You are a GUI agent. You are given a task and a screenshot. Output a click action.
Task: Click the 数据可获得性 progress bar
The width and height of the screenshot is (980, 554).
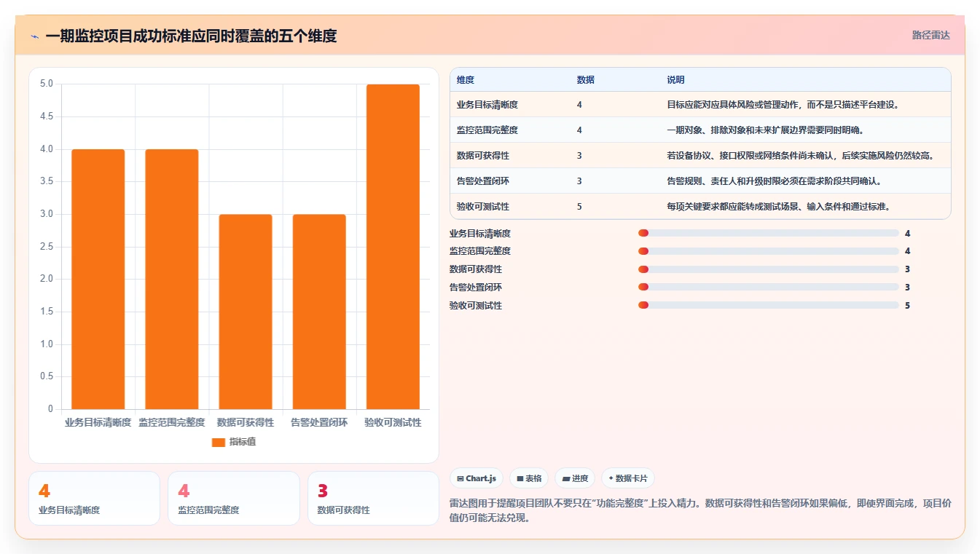tap(768, 269)
